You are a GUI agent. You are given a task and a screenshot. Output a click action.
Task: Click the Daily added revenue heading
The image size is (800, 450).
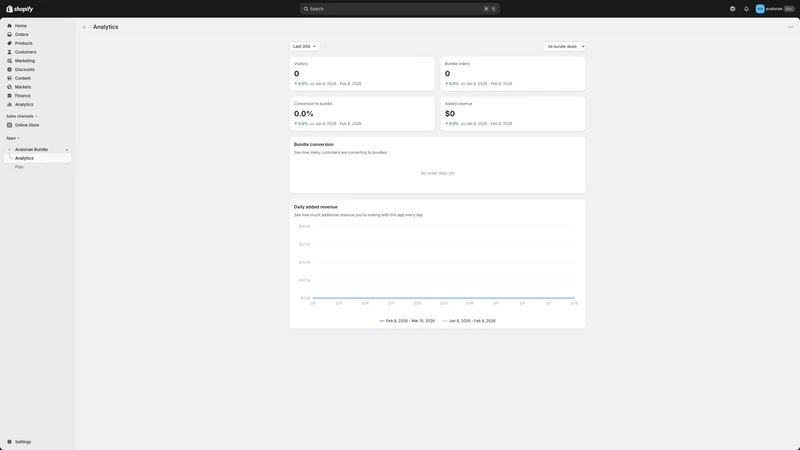point(316,207)
